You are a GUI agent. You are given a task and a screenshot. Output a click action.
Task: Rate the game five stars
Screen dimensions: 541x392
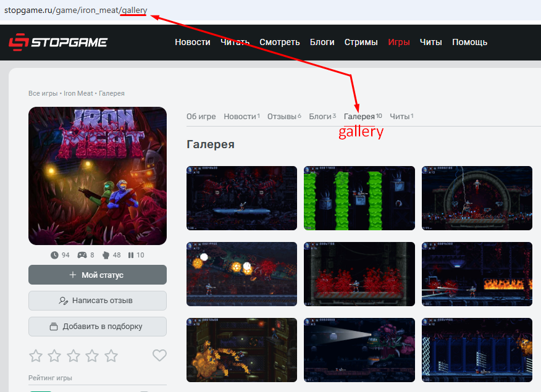[111, 356]
